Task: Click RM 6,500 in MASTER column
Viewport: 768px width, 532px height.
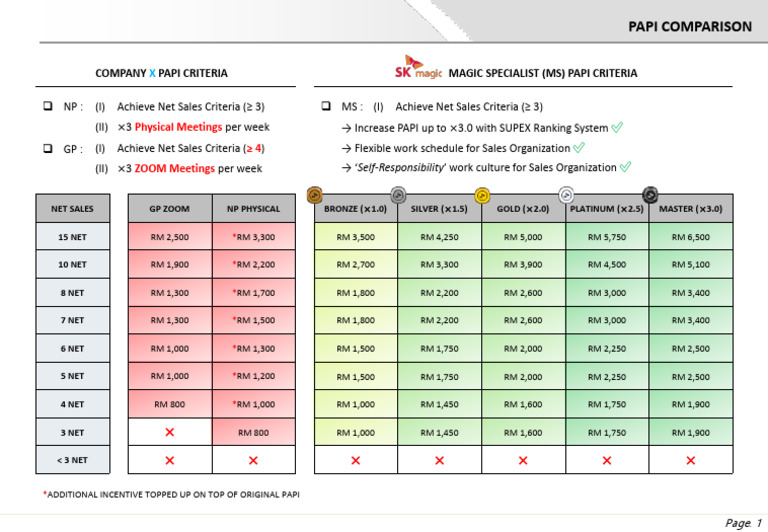Action: 691,237
